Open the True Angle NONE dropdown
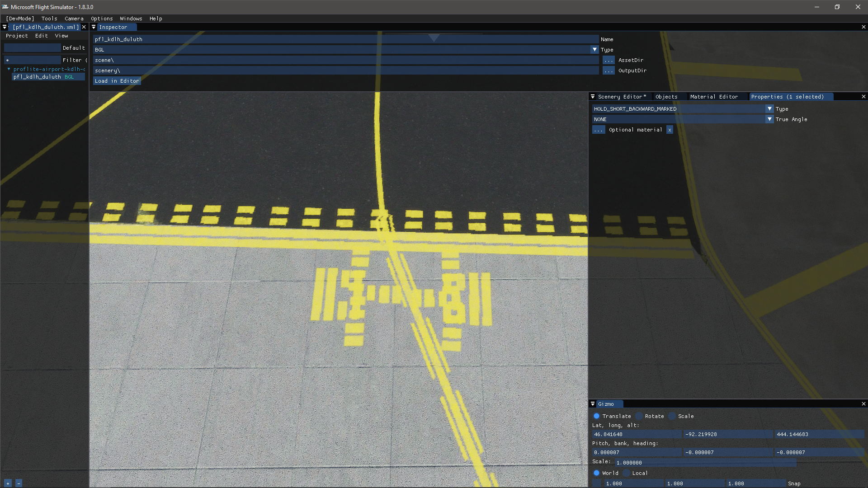The width and height of the screenshot is (868, 488). [x=769, y=119]
